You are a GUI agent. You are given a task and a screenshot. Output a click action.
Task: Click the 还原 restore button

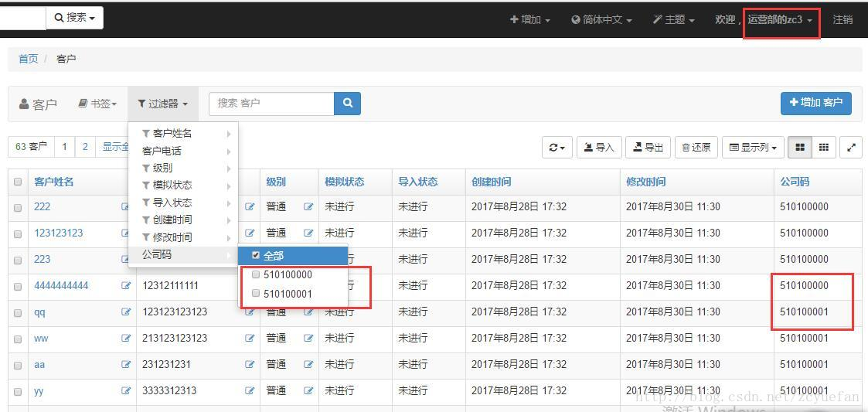696,148
